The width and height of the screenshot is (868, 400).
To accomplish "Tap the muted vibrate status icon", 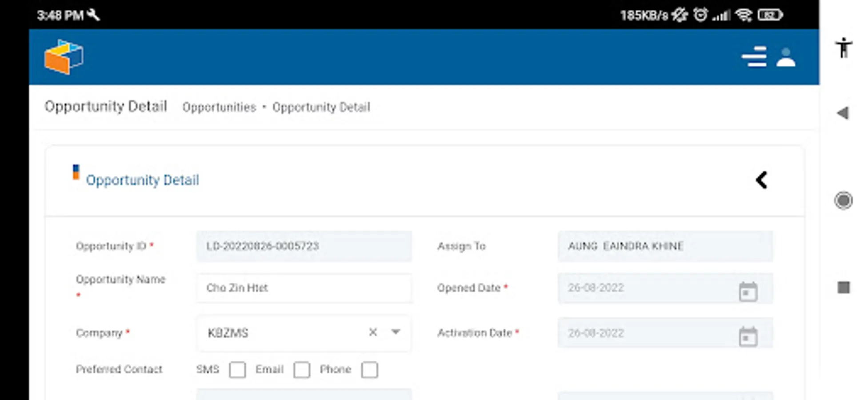I will click(680, 15).
